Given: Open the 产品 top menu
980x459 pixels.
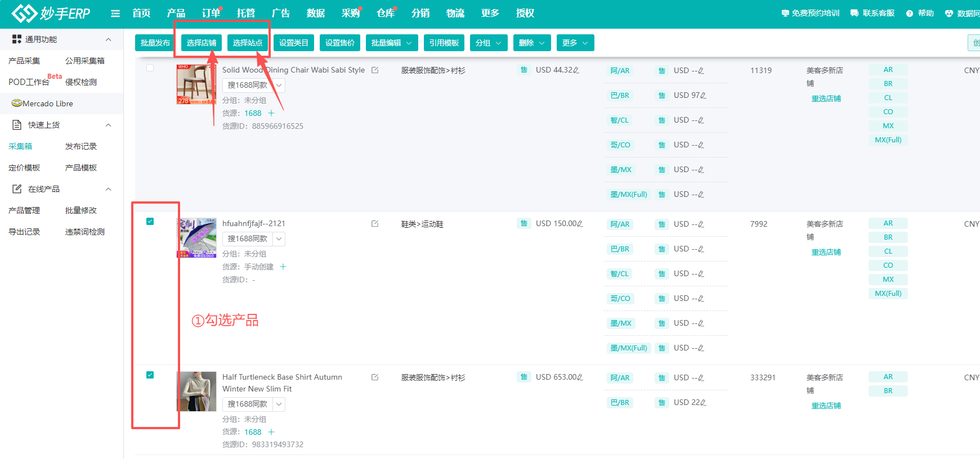Looking at the screenshot, I should [176, 13].
